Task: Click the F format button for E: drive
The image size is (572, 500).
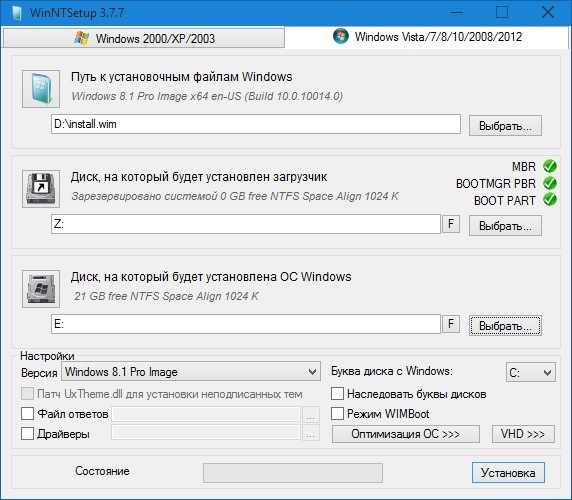Action: point(451,324)
